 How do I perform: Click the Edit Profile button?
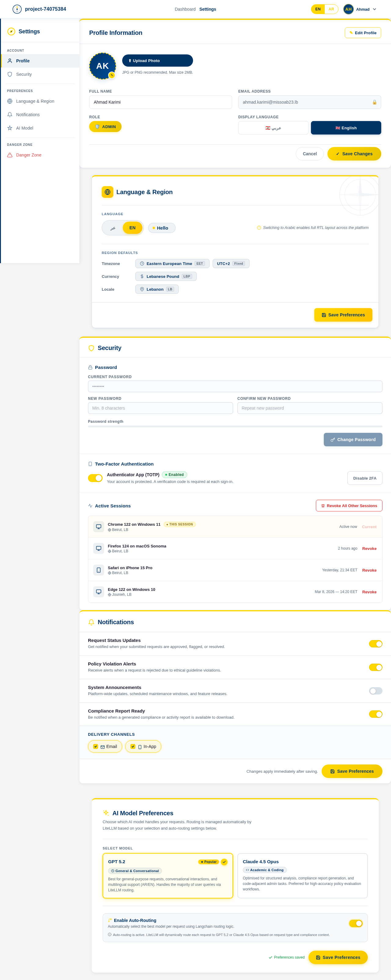pos(363,33)
